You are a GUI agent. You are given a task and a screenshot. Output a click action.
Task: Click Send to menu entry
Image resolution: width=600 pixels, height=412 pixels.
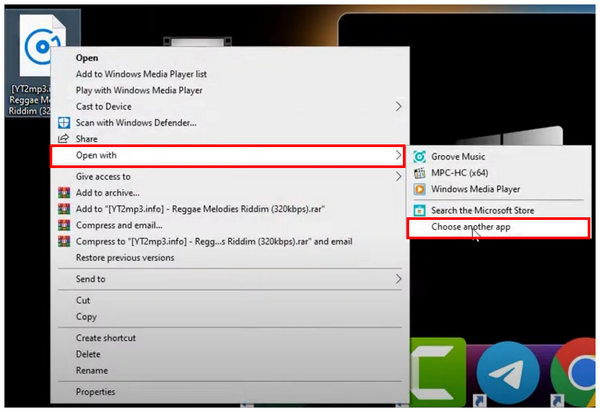click(90, 279)
